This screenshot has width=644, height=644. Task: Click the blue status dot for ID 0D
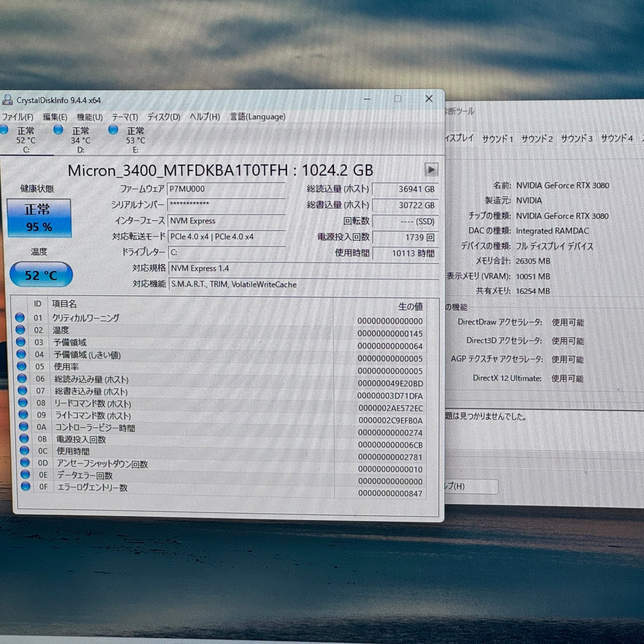pyautogui.click(x=25, y=463)
